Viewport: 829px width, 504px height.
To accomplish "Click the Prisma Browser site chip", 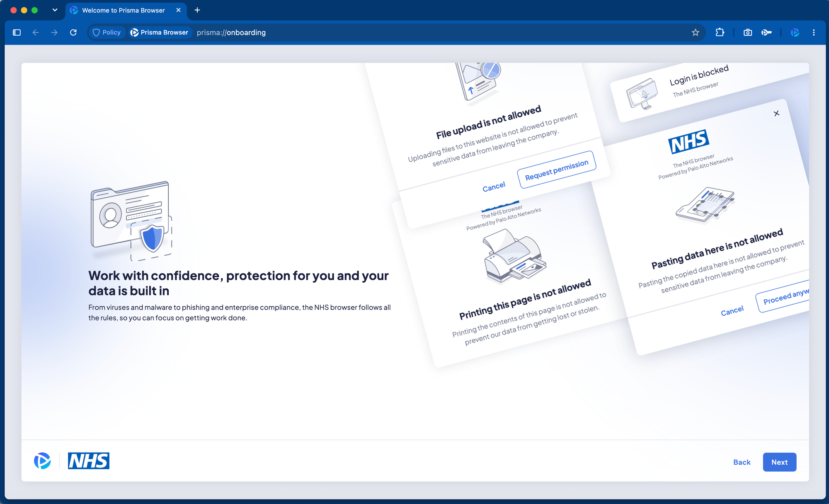I will tap(160, 32).
